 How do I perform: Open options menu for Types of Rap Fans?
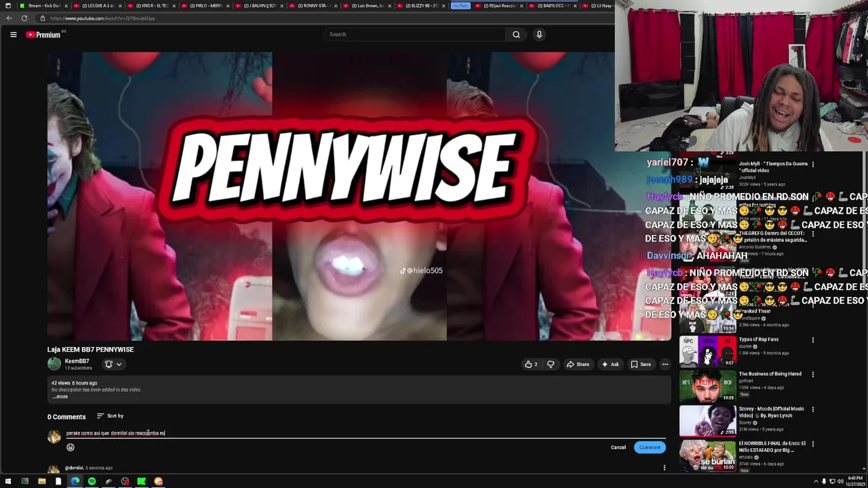pos(813,340)
